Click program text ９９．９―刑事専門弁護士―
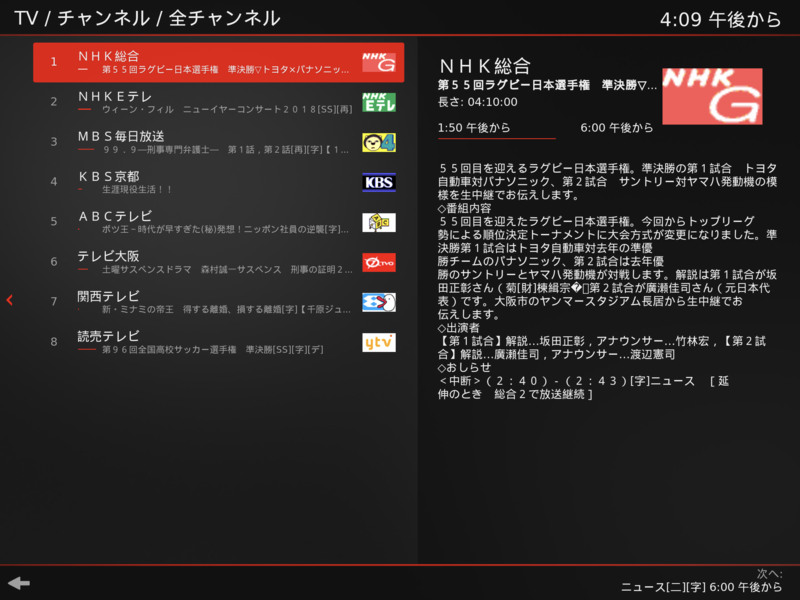 point(161,149)
